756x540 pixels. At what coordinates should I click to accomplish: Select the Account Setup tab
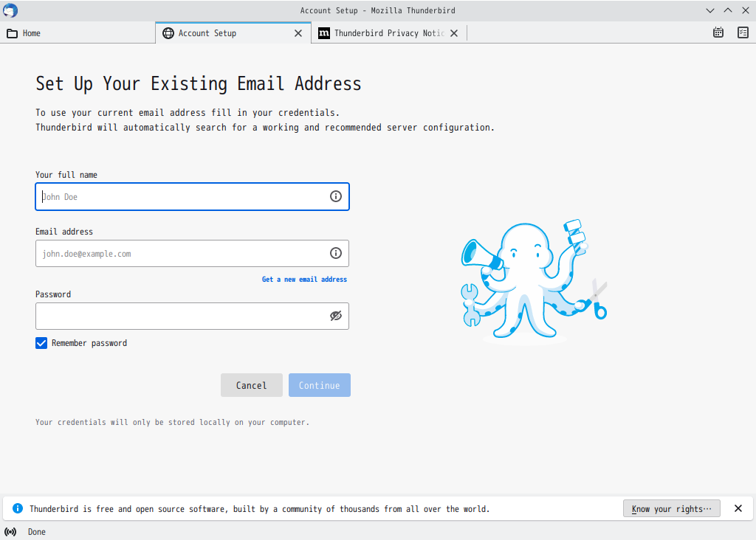tap(233, 32)
